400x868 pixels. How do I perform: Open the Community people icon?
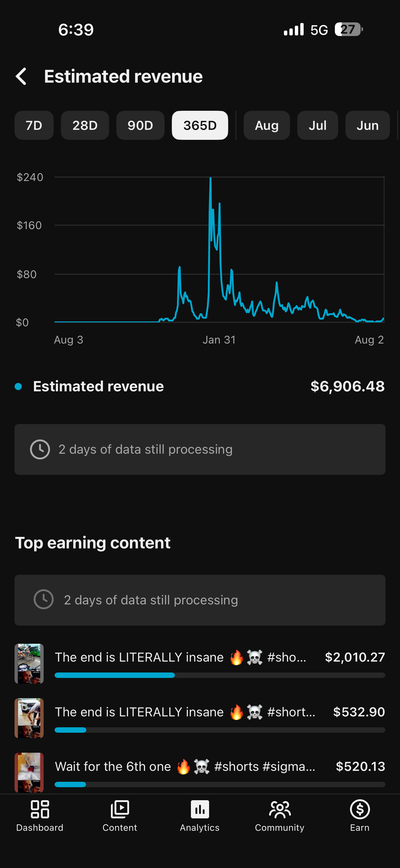(280, 809)
